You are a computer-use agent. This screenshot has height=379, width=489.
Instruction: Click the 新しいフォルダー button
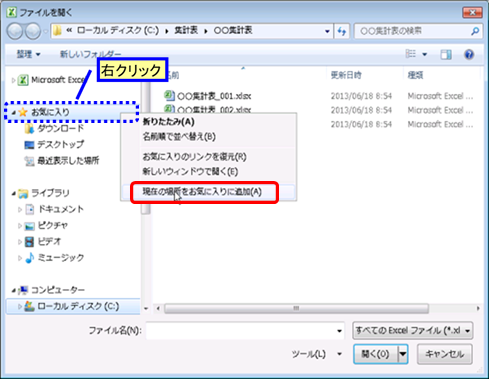point(90,54)
